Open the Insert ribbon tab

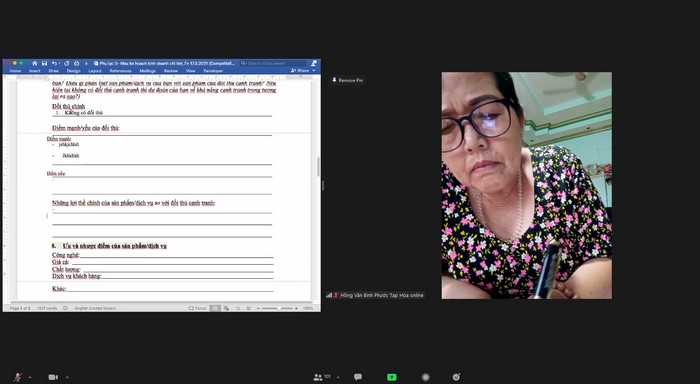[x=35, y=71]
